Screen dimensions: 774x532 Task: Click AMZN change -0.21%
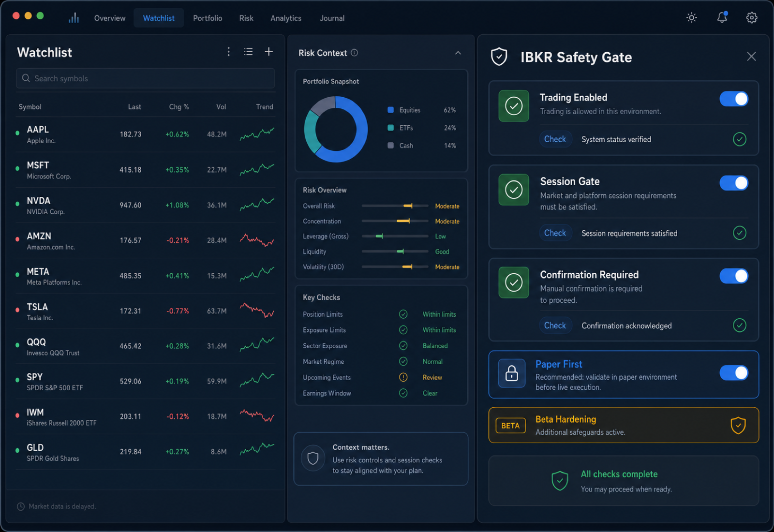pyautogui.click(x=178, y=240)
